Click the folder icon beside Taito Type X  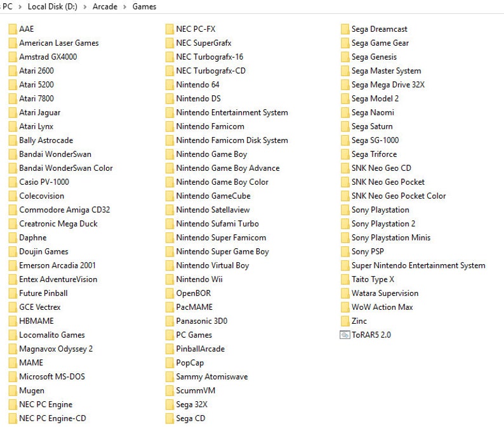(345, 279)
